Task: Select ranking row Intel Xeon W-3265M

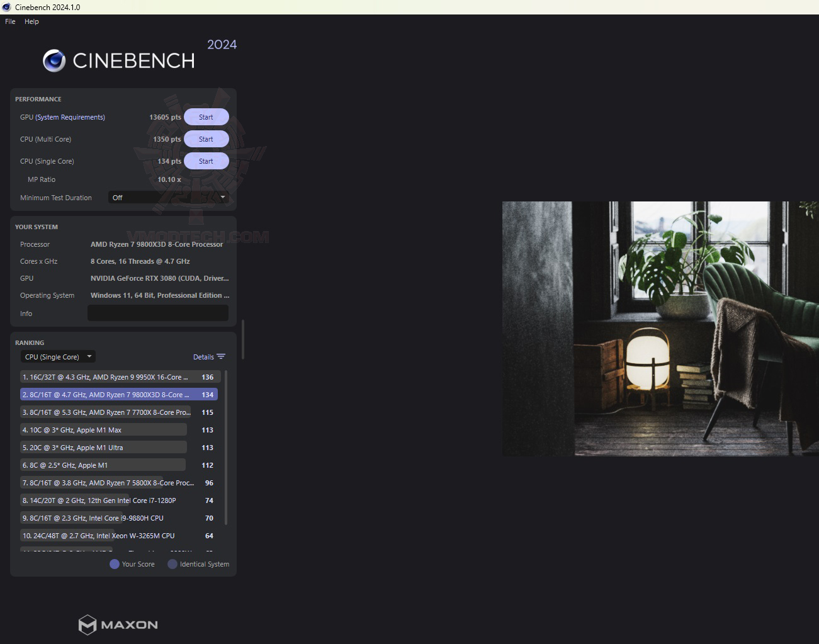Action: 120,536
